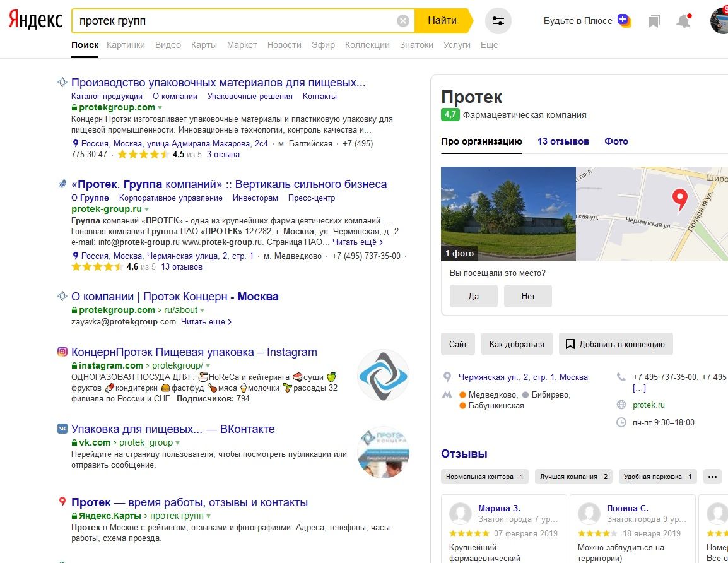The height and width of the screenshot is (563, 728).
Task: Open dropdown arrow after vk.com › protek_group
Action: coord(177,443)
